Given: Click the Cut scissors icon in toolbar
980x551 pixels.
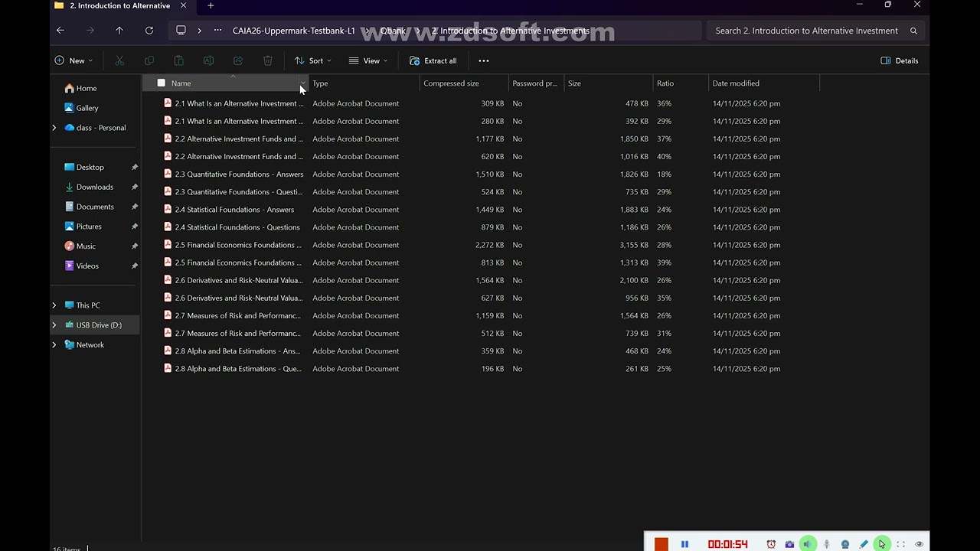Looking at the screenshot, I should 119,60.
